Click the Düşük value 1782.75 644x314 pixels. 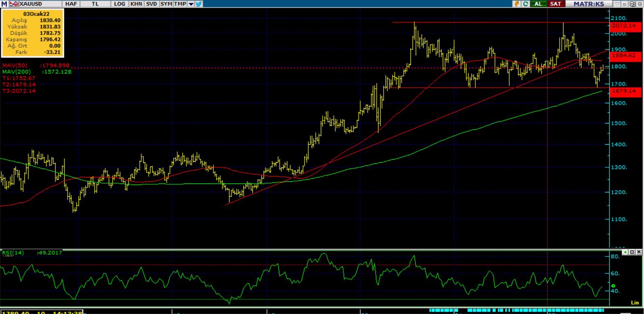(50, 33)
